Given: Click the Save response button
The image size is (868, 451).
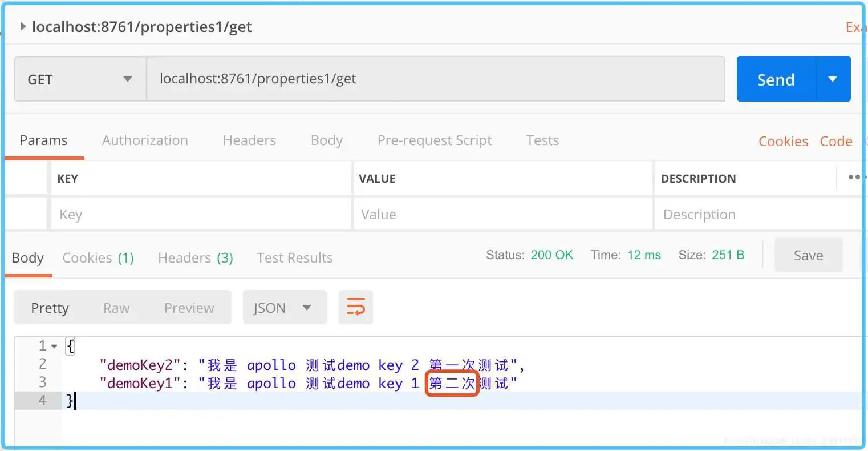Looking at the screenshot, I should 808,255.
